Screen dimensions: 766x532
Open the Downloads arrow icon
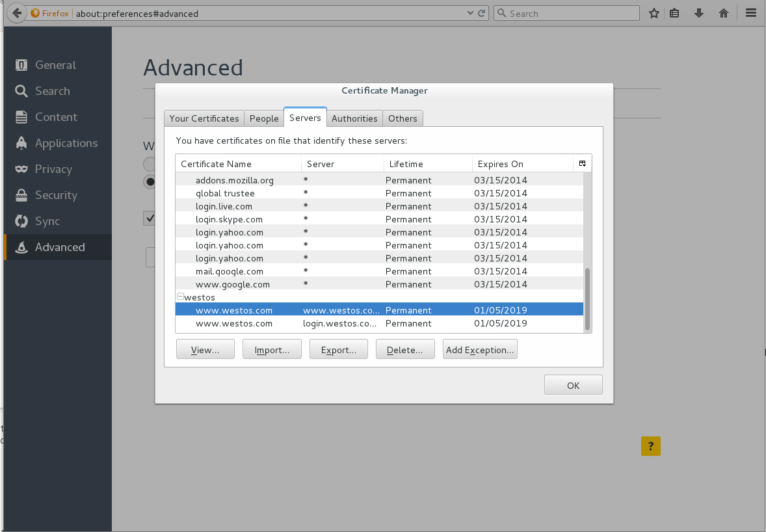(699, 13)
